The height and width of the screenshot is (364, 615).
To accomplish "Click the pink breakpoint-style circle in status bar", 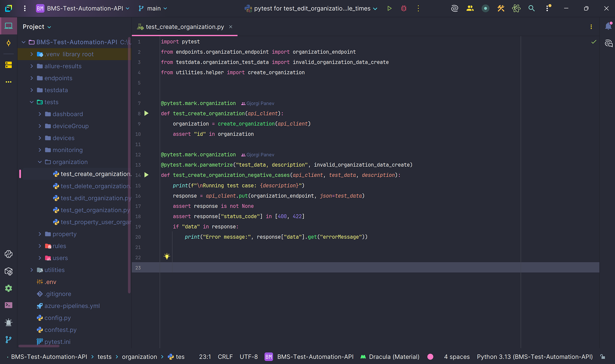I will click(430, 357).
